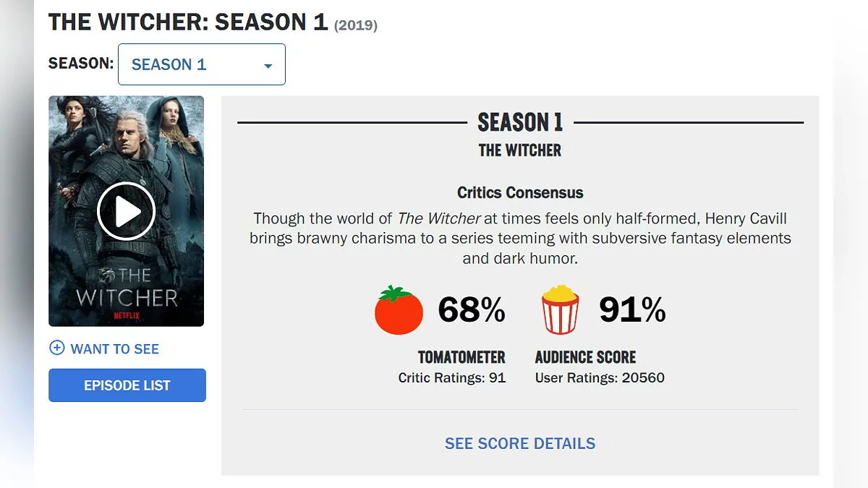The height and width of the screenshot is (488, 868).
Task: Click the dropdown arrow in season selector
Action: click(x=268, y=66)
